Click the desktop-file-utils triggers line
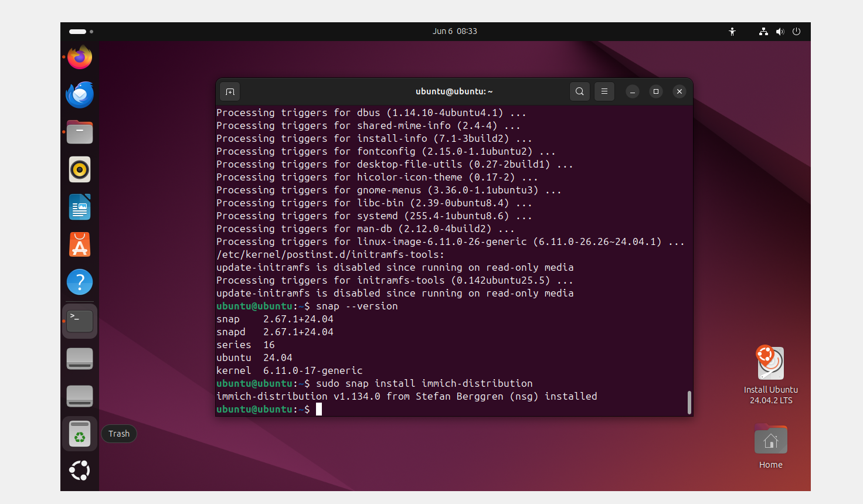 (395, 164)
